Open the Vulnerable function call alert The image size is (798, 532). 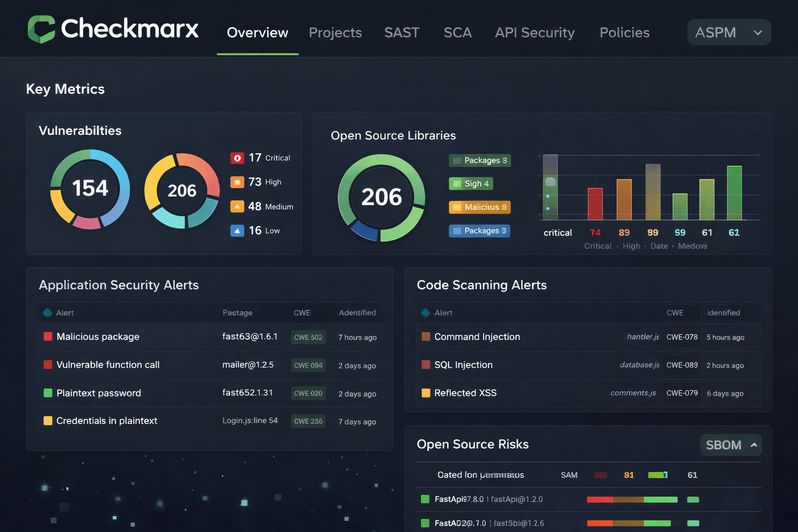point(108,365)
